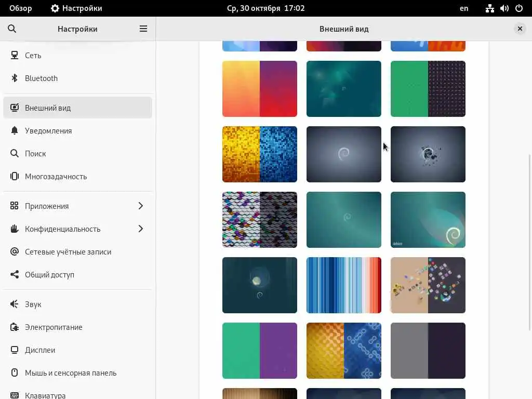Pick the colorful hexagon tiles wallpaper

260,220
